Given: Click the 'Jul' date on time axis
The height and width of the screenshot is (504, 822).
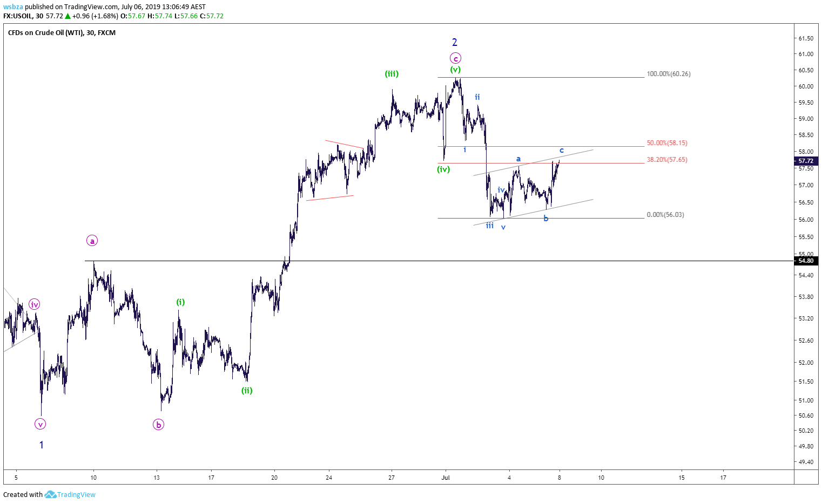Looking at the screenshot, I should [x=446, y=477].
